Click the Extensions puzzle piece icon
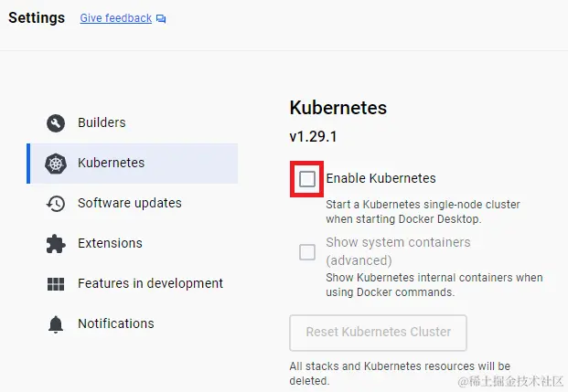Screen dimensions: 568x392 point(56,244)
